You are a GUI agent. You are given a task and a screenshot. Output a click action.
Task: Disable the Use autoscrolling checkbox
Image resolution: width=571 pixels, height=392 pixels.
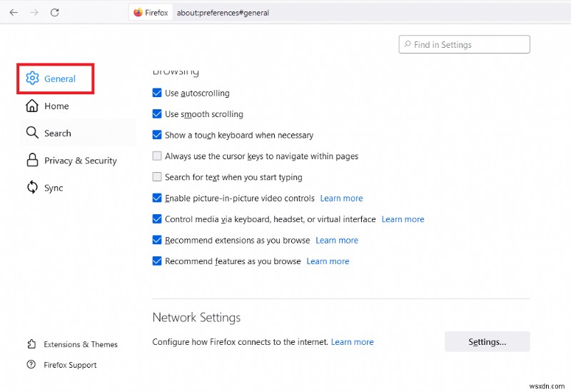[x=157, y=93]
